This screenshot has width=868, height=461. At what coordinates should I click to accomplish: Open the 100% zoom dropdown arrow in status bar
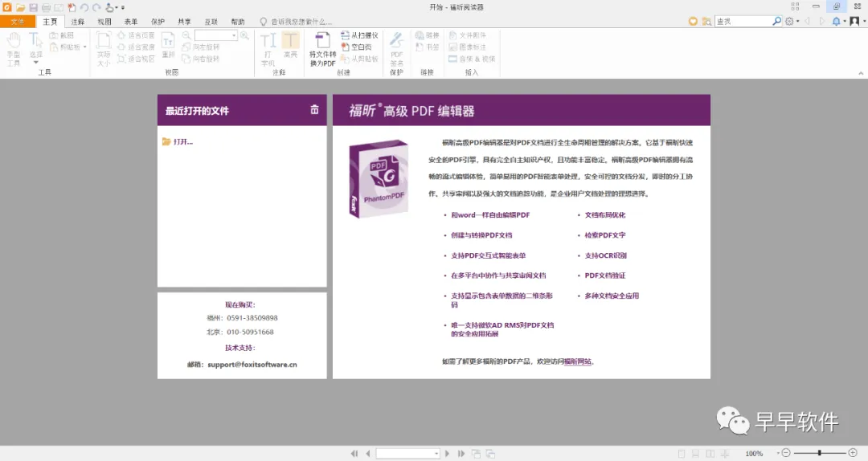coord(778,453)
